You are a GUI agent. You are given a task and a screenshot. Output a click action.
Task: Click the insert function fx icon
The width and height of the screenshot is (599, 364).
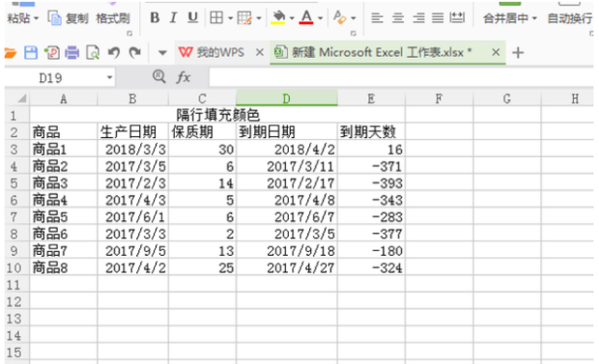[x=184, y=77]
